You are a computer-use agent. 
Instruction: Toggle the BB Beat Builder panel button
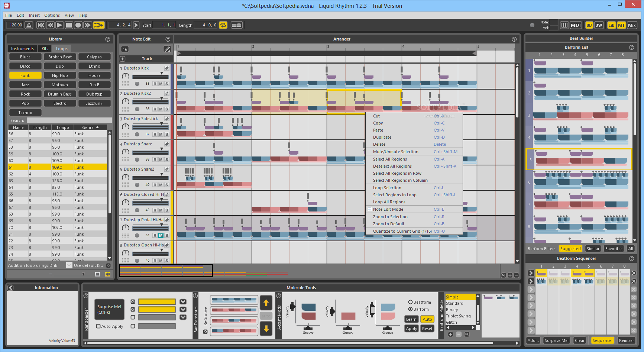click(589, 25)
